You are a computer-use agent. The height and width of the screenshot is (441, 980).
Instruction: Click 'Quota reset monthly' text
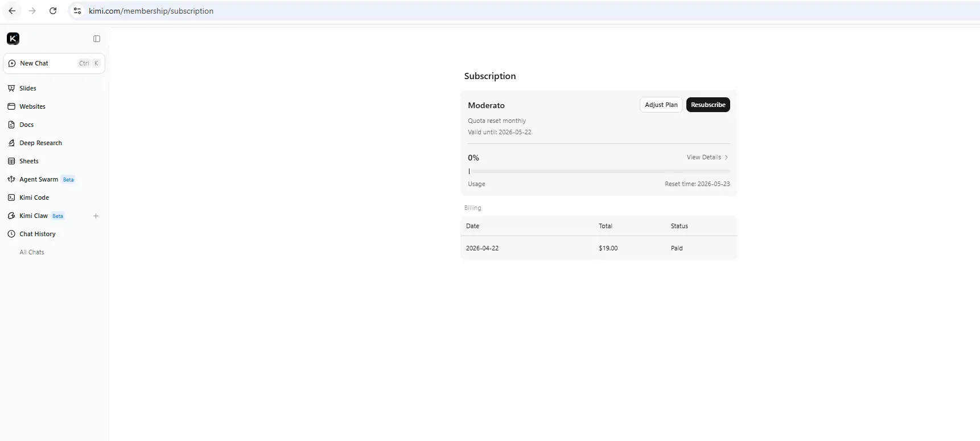(497, 121)
